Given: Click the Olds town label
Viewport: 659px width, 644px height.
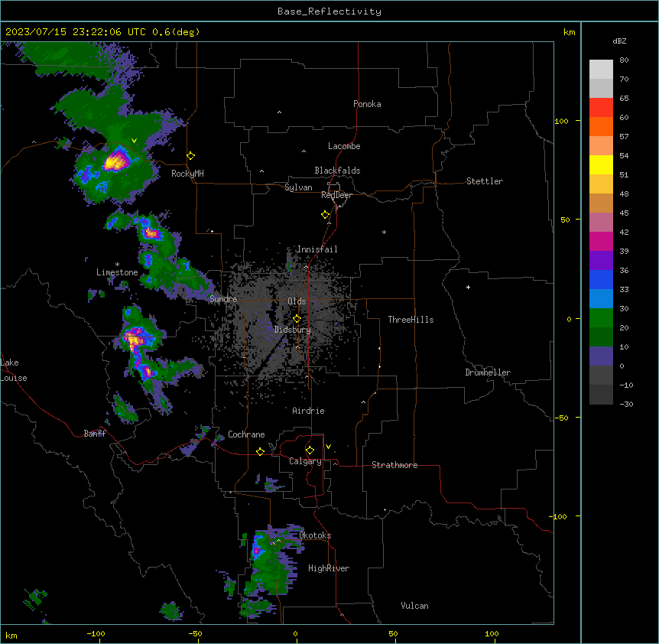Looking at the screenshot, I should pyautogui.click(x=297, y=301).
